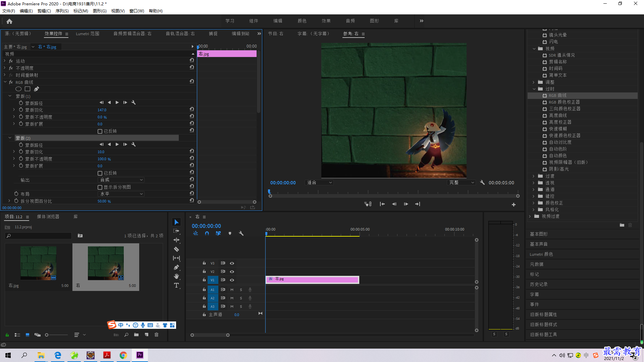Create 4-point polygon mask for RGB 曲线
The height and width of the screenshot is (362, 644).
(28, 89)
